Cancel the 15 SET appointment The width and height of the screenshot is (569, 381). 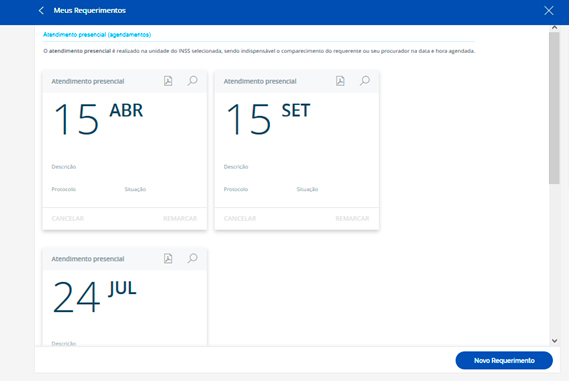pyautogui.click(x=240, y=218)
